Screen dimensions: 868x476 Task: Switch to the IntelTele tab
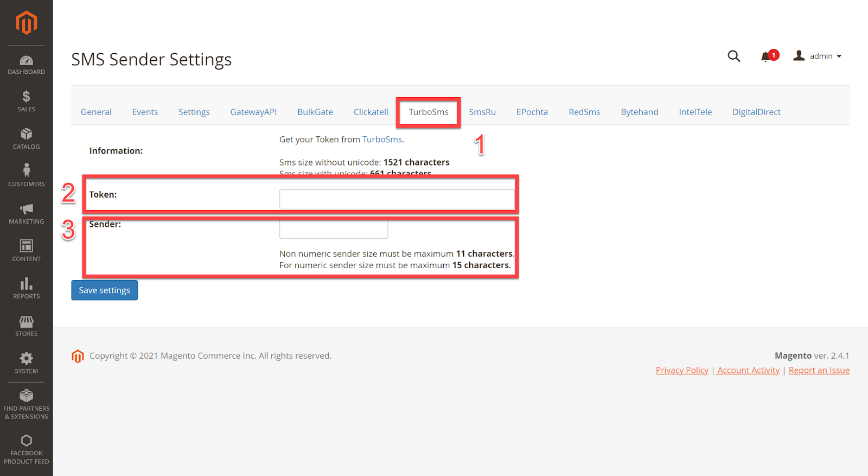click(x=695, y=112)
